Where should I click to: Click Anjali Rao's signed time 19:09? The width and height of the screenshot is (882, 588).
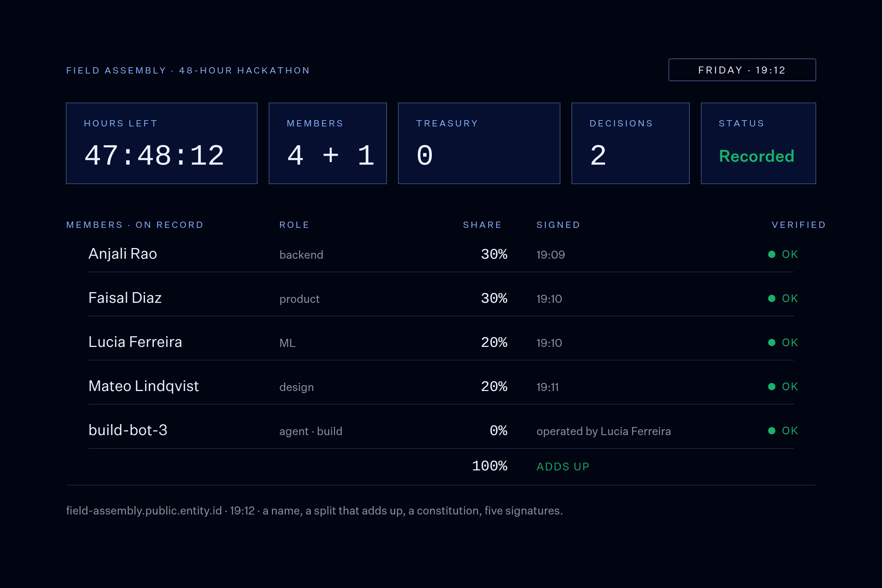tap(551, 255)
